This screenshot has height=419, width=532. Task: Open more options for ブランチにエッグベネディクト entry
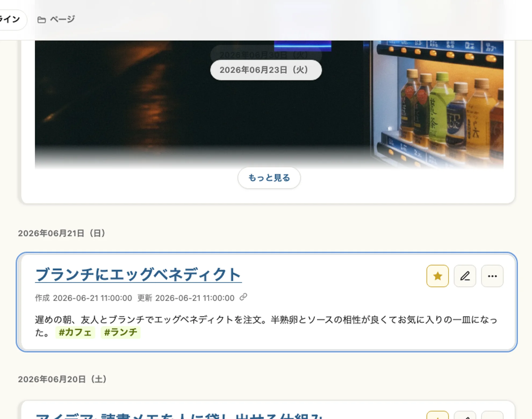point(492,276)
